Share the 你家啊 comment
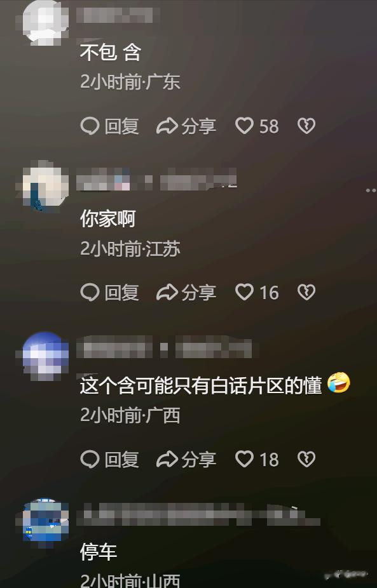This screenshot has height=588, width=377. [186, 293]
